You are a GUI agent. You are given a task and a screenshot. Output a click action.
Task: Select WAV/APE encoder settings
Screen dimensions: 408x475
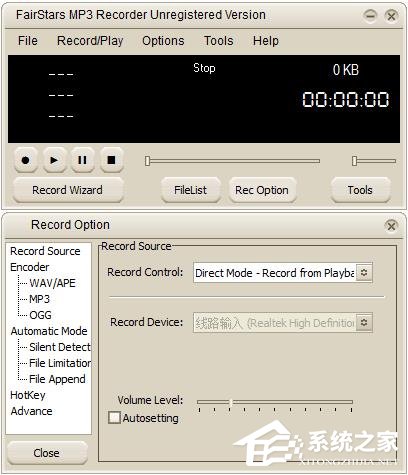coord(52,283)
